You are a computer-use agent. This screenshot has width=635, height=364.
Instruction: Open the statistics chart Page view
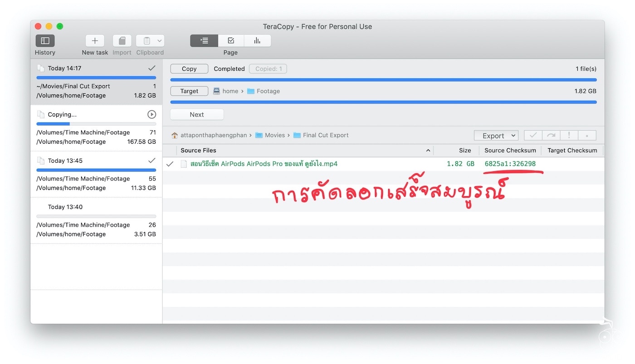(257, 40)
